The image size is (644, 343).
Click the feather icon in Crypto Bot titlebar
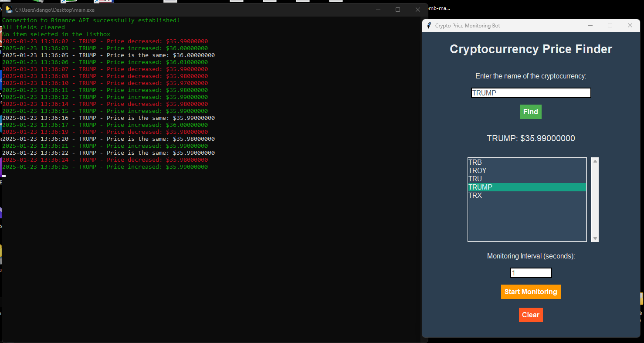click(x=429, y=25)
